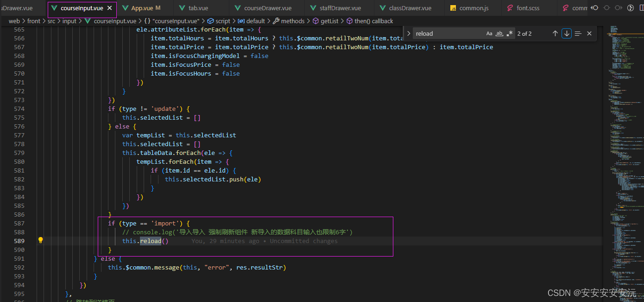Image resolution: width=644 pixels, height=302 pixels.
Task: Go to the next find match
Action: tap(567, 33)
